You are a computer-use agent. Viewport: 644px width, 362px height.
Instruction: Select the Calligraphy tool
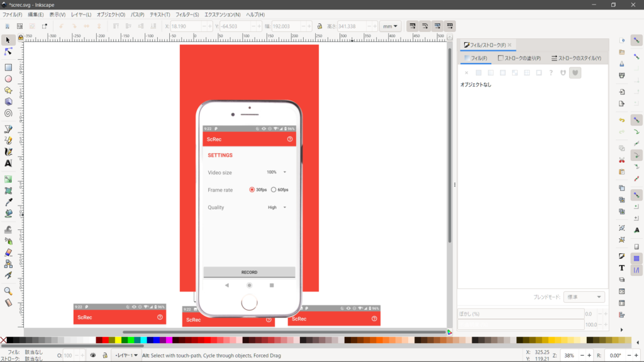(8, 152)
